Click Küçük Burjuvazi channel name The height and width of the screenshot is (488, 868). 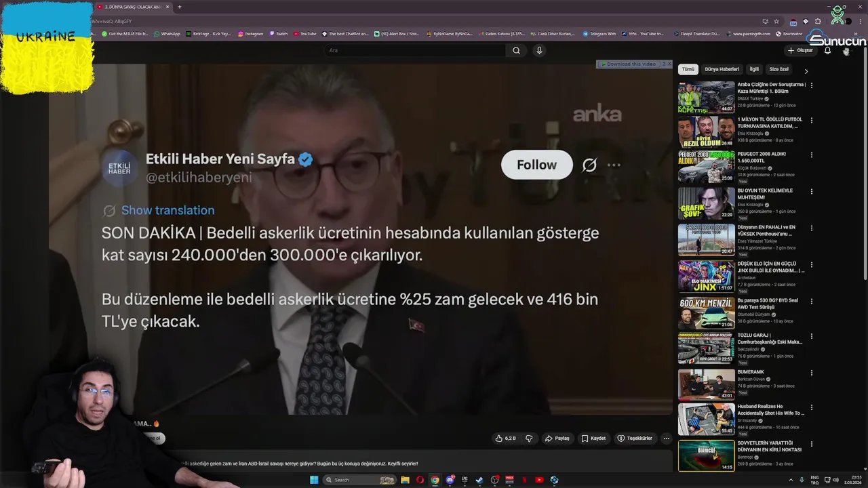(x=752, y=168)
